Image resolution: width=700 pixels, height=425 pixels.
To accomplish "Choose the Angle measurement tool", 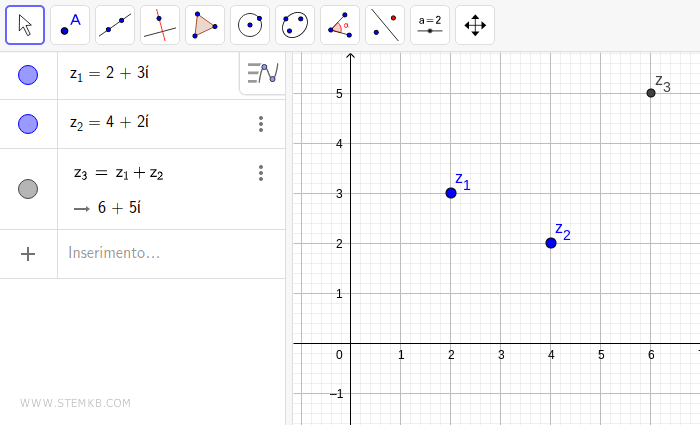I will 340,25.
